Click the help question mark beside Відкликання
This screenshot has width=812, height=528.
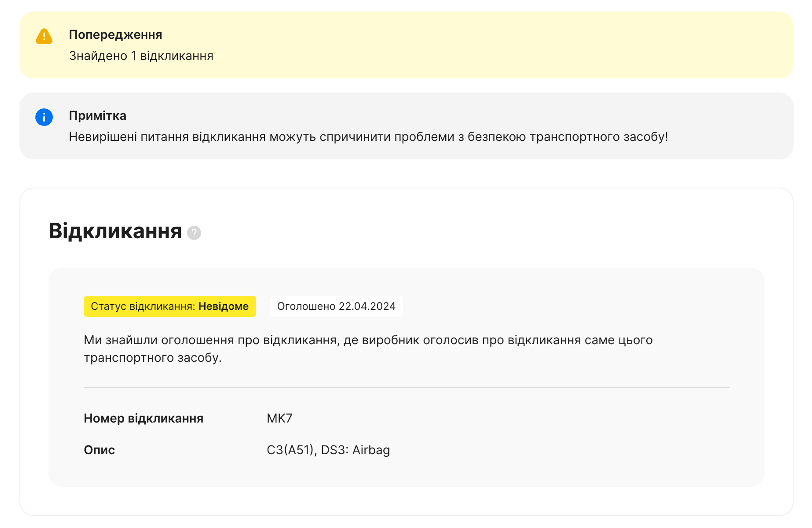(x=194, y=233)
